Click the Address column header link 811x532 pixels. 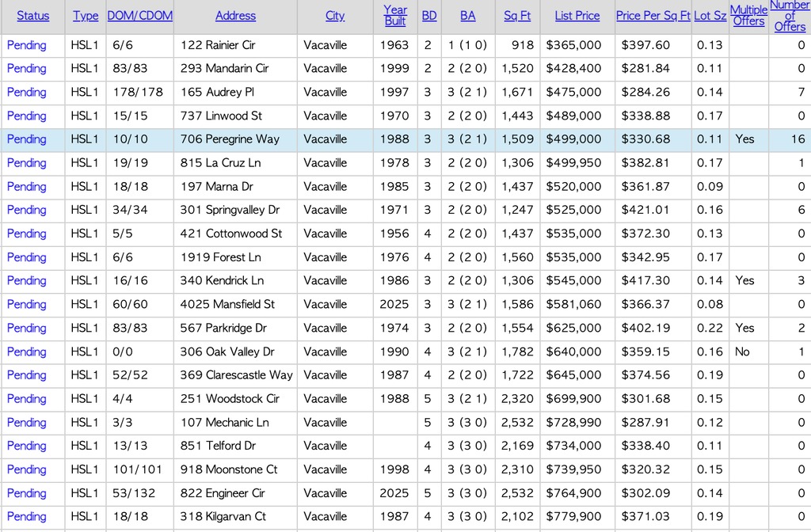click(x=235, y=16)
